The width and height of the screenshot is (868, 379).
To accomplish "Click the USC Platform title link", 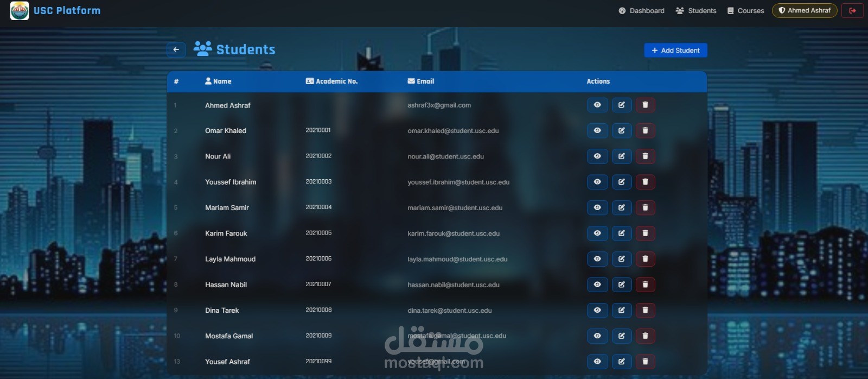I will coord(67,10).
